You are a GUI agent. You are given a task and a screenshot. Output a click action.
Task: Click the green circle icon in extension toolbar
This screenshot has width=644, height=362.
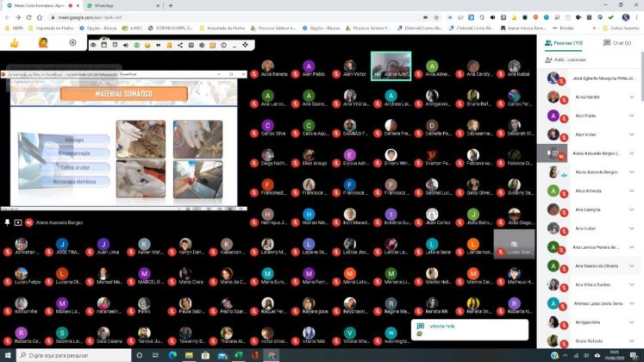tap(137, 45)
